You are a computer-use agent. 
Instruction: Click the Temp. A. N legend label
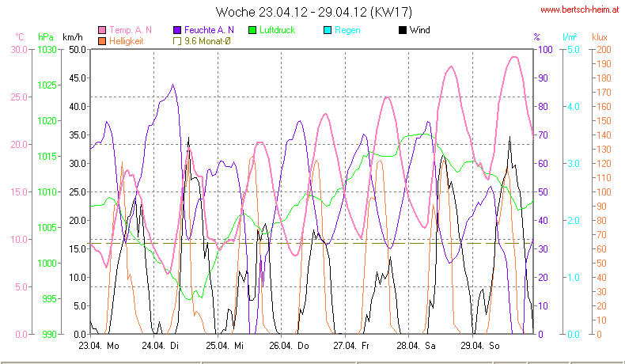[x=131, y=30]
